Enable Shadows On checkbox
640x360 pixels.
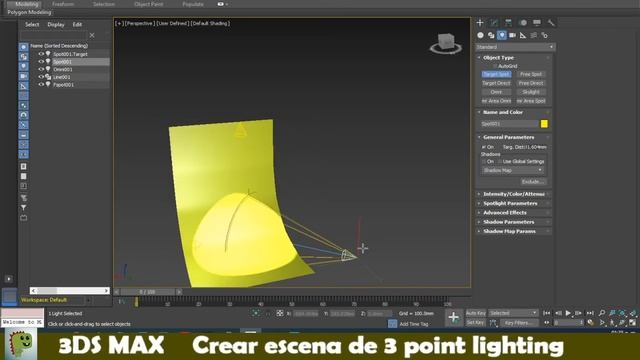(x=484, y=162)
